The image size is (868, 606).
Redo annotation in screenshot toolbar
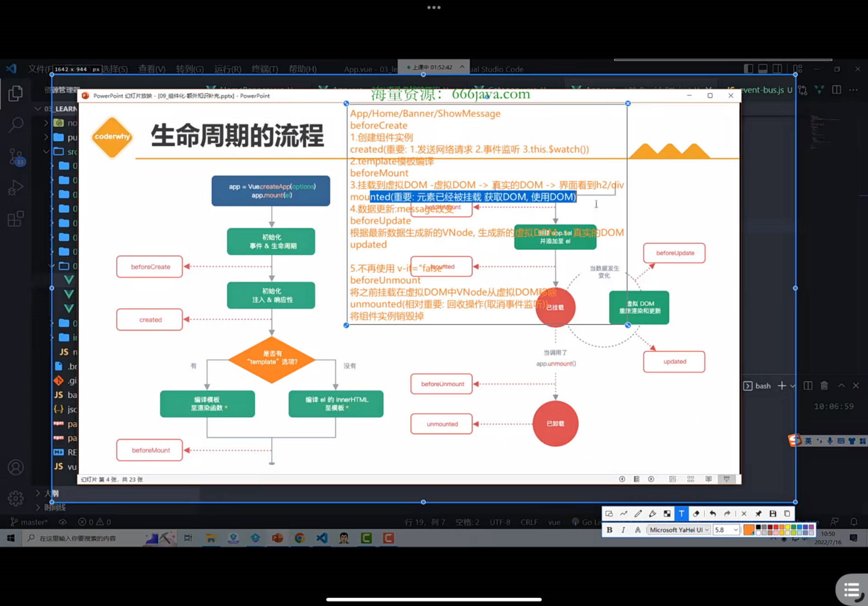click(x=727, y=513)
